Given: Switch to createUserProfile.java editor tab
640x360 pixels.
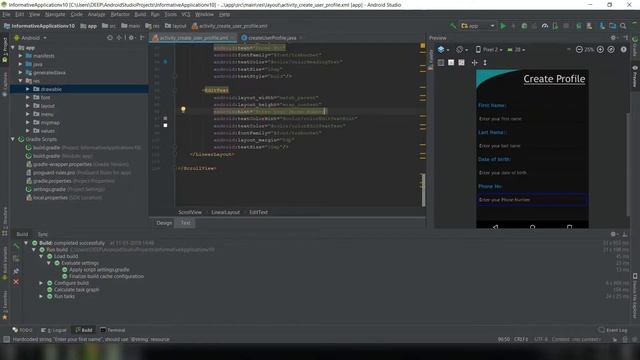Looking at the screenshot, I should [x=272, y=38].
